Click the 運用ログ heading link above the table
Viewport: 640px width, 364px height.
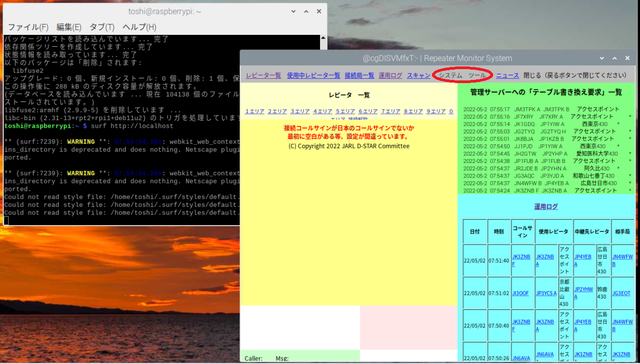coord(546,206)
